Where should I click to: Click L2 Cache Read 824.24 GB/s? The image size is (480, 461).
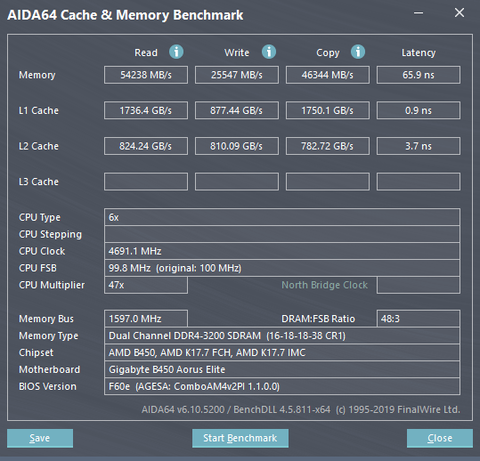click(x=146, y=146)
